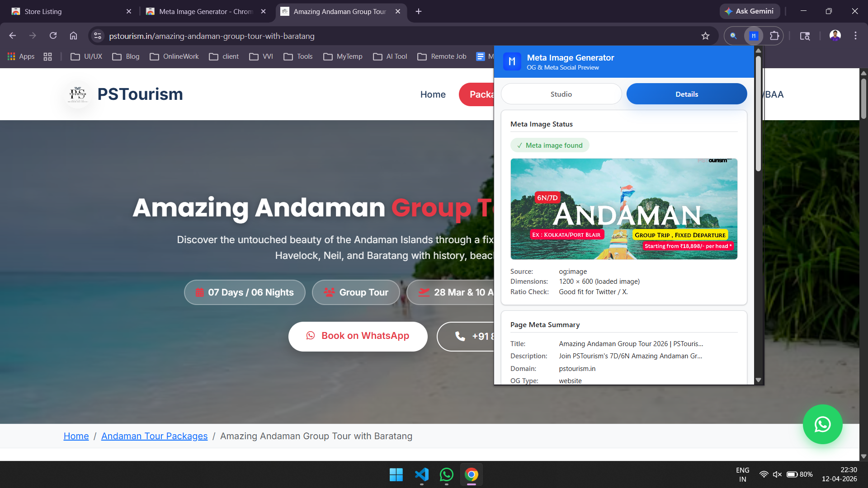Image resolution: width=868 pixels, height=488 pixels.
Task: Click the Home navigation menu item
Action: 433,94
